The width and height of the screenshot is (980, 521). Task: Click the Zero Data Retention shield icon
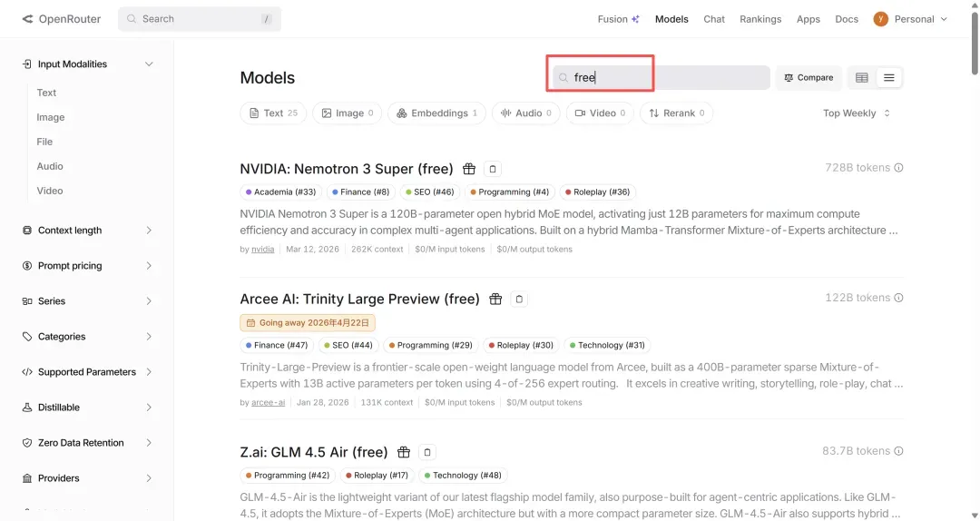[x=27, y=443]
